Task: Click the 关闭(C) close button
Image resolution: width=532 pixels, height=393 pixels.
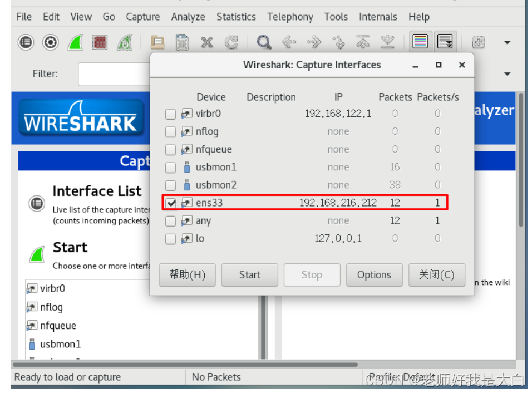Action: point(437,275)
